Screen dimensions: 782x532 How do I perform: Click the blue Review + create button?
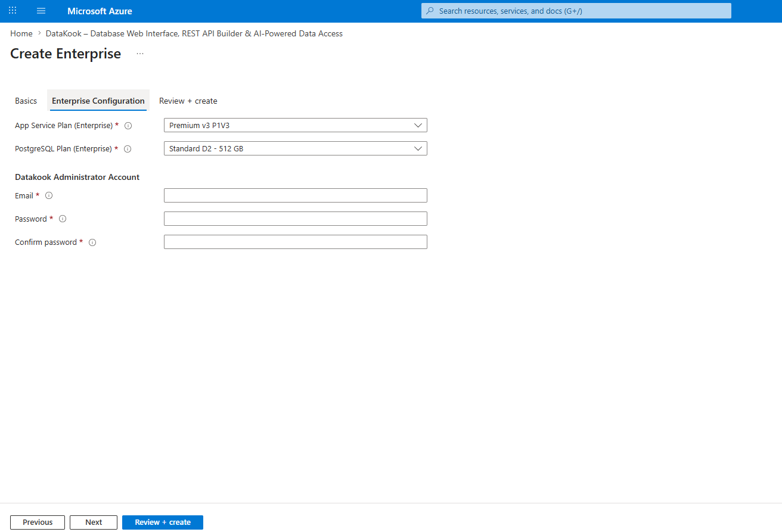163,522
